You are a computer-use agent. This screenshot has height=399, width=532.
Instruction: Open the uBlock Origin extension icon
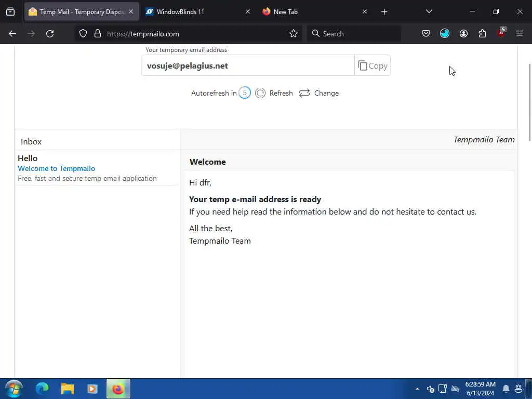click(501, 33)
